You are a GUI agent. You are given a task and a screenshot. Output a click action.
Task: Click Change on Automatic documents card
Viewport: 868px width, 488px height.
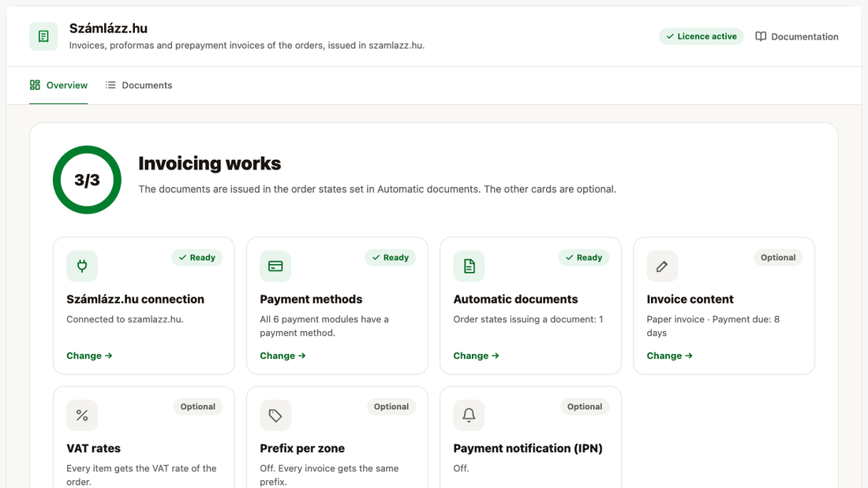(476, 356)
